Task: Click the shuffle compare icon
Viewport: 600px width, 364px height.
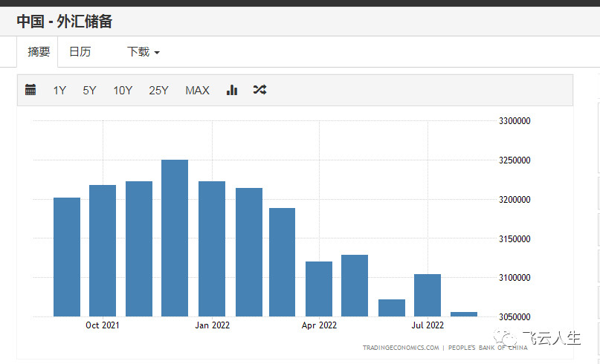Action: 259,90
